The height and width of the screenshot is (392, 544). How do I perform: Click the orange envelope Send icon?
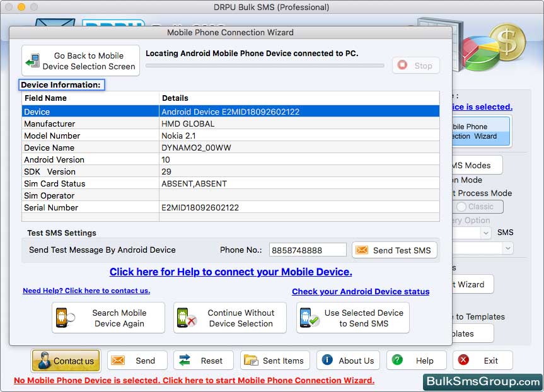click(118, 360)
